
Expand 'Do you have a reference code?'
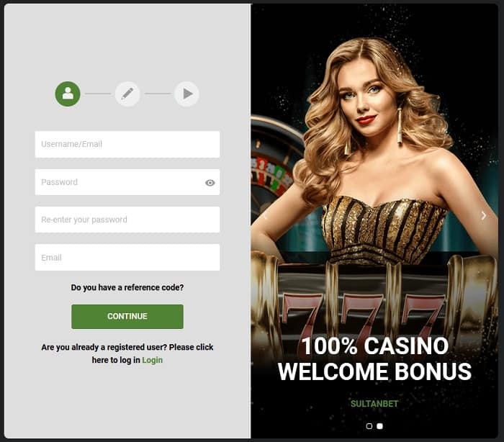[127, 287]
